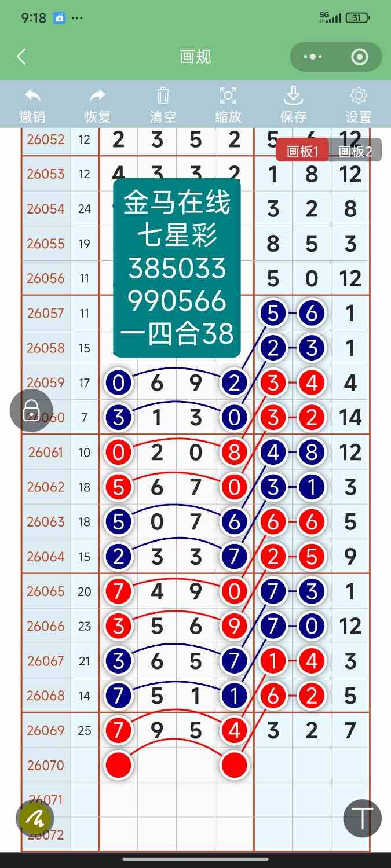
Task: Tap red circled 4 in row 26059
Action: click(312, 383)
